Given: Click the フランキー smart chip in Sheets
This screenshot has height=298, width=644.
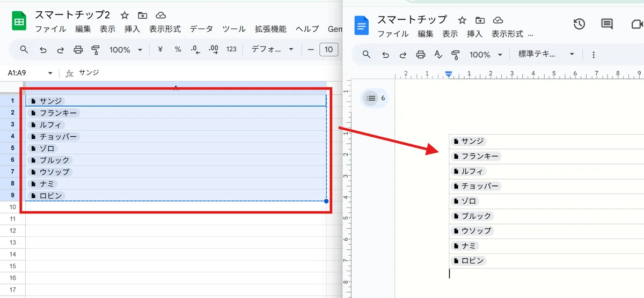Looking at the screenshot, I should [x=54, y=113].
